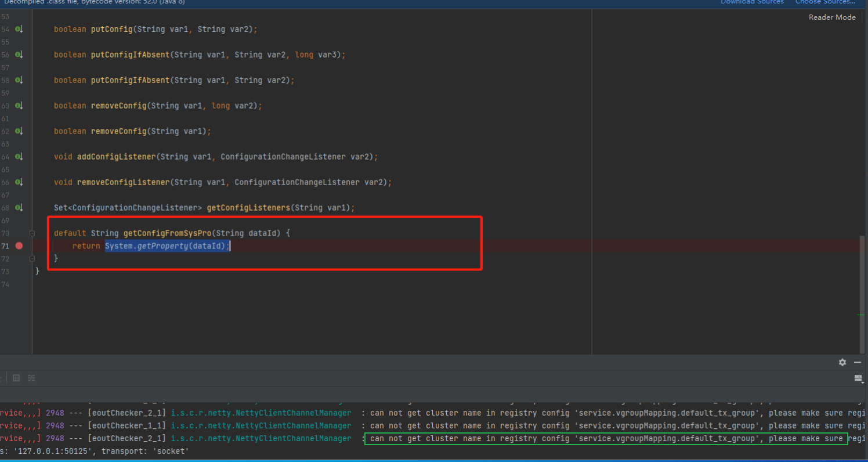Click gutter icon beside removeConfigListener method
Screen dimensions: 868x462
(x=19, y=182)
